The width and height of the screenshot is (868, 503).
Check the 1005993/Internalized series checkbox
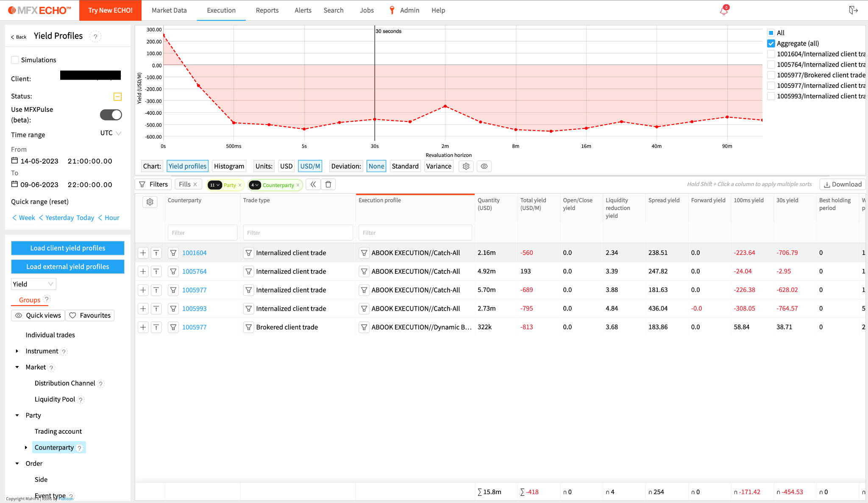coord(771,97)
